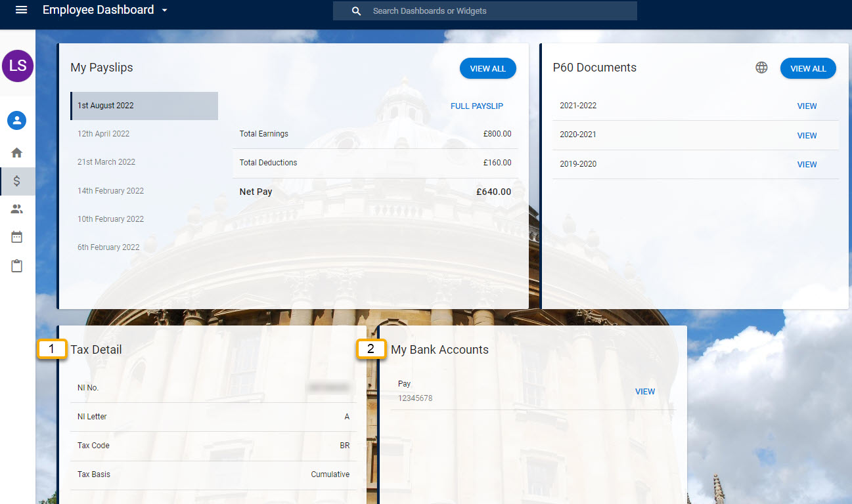Open the calendar icon in sidebar
This screenshot has width=852, height=504.
tap(16, 237)
